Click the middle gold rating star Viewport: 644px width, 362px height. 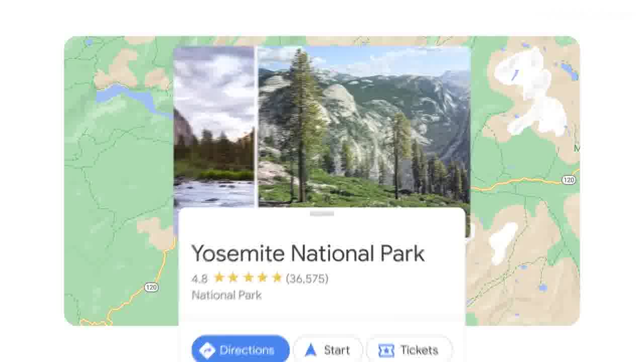point(248,278)
